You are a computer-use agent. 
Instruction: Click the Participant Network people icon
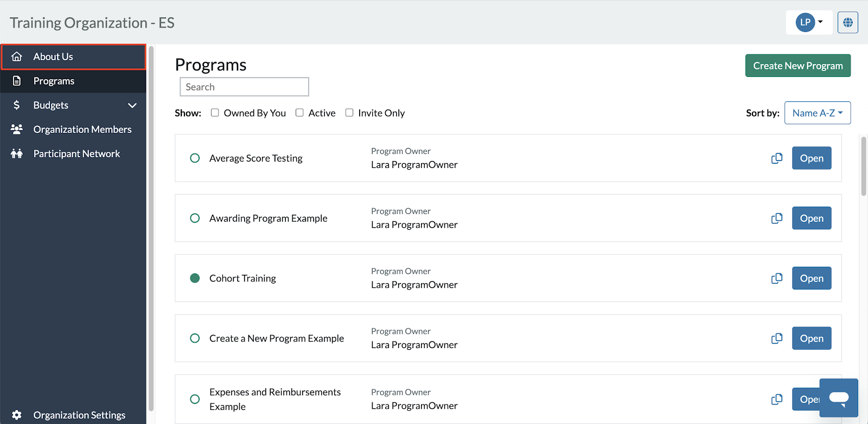(17, 154)
